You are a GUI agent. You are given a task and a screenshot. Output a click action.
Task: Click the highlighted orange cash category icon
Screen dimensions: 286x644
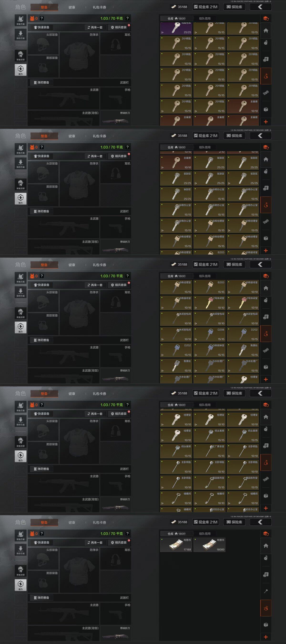266,608
